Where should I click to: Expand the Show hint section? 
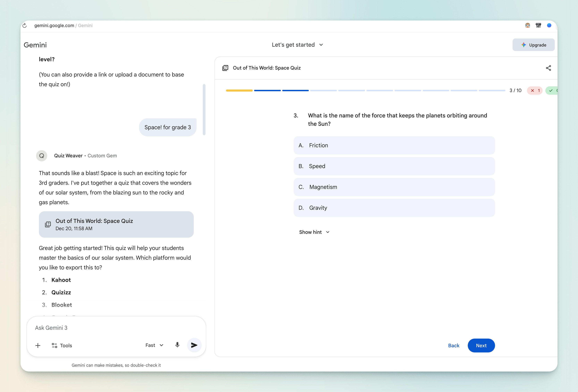click(x=314, y=232)
